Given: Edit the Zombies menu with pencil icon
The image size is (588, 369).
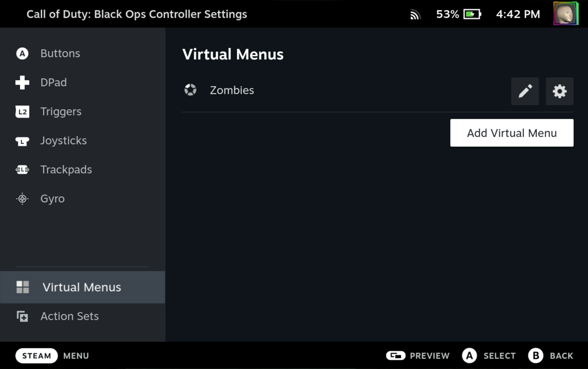Looking at the screenshot, I should (x=525, y=91).
